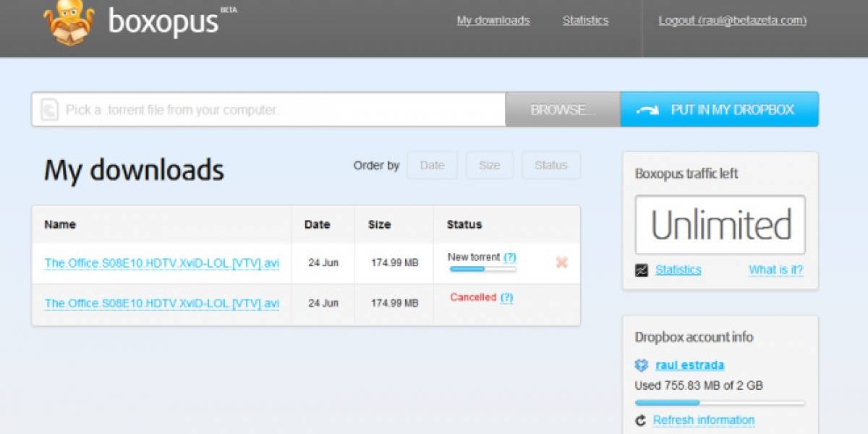868x434 pixels.
Task: Click the (?) help next to Cancelled
Action: [506, 297]
